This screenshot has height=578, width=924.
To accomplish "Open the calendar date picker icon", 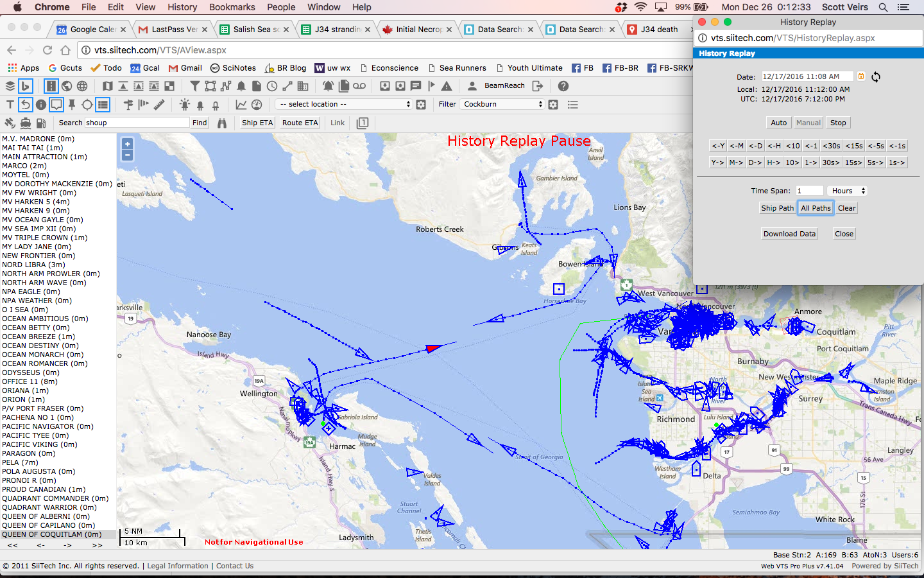I will pos(861,76).
